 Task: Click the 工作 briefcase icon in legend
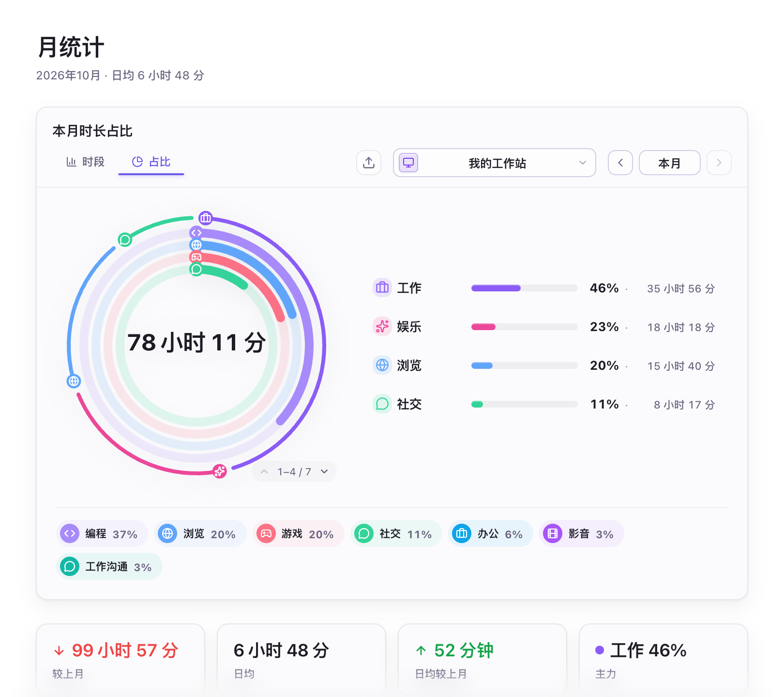point(382,288)
